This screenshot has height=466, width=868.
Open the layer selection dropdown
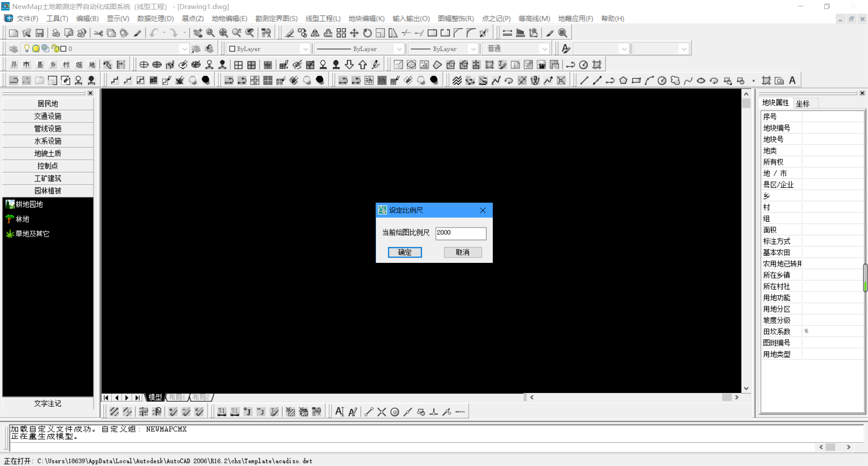[x=184, y=49]
